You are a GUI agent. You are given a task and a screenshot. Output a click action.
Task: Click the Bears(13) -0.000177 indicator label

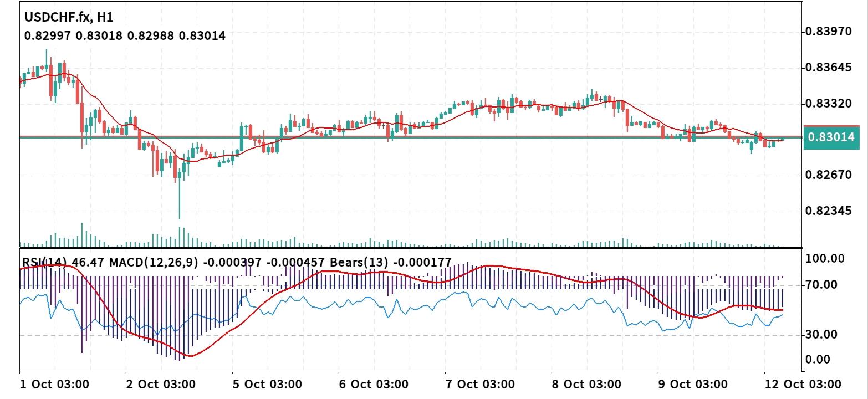[391, 262]
